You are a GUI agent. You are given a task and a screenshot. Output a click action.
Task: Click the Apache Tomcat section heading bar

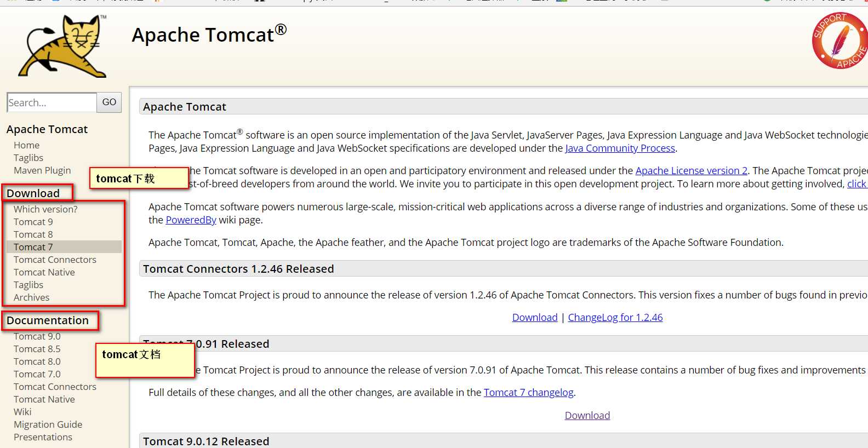click(504, 107)
